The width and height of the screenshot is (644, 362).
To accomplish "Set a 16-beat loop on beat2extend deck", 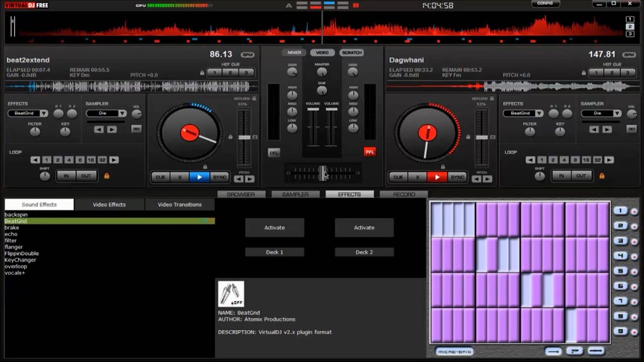I will coord(91,160).
